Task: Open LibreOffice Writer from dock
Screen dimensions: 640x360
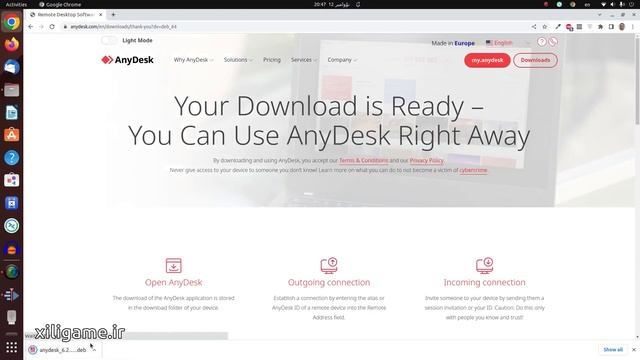Action: [x=11, y=113]
